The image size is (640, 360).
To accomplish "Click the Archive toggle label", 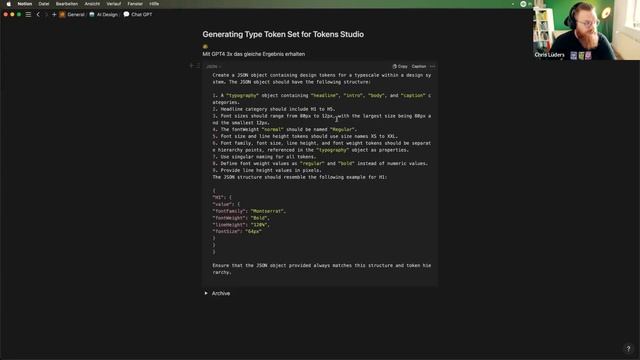I will click(x=221, y=293).
